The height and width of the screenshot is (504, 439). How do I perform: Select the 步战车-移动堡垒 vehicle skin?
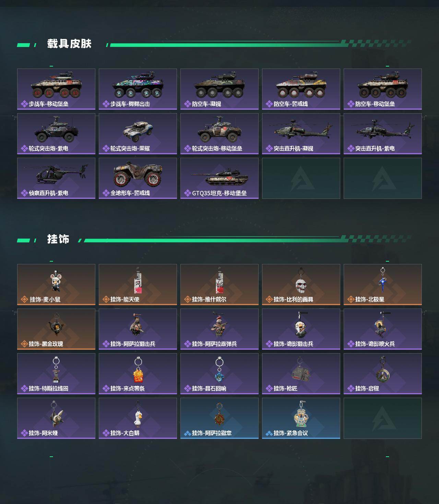coord(56,89)
